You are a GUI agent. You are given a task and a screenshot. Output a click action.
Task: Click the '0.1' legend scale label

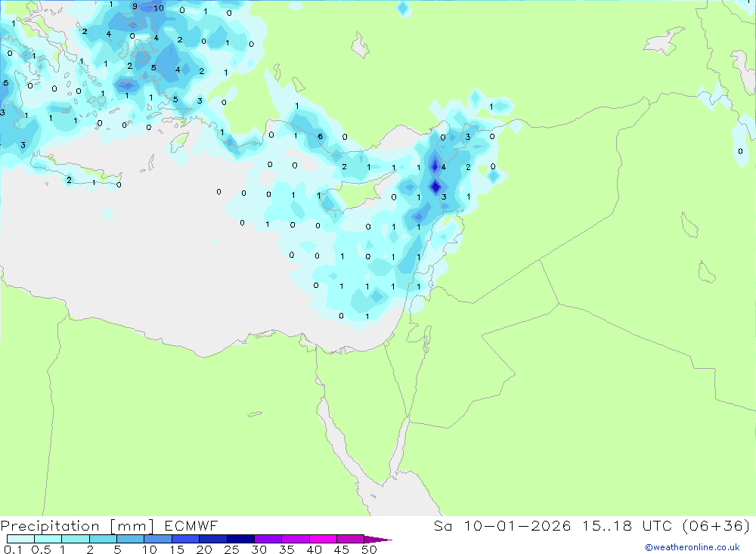[13, 549]
